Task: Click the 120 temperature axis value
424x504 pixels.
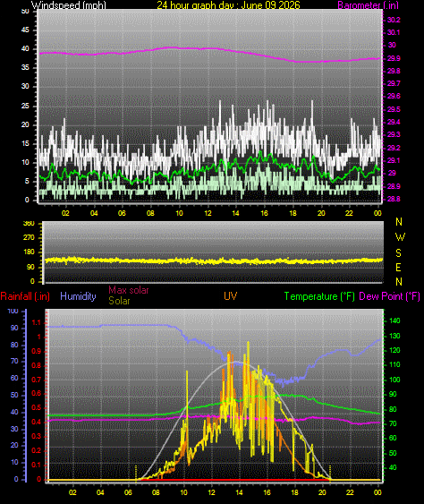Action: coord(394,350)
